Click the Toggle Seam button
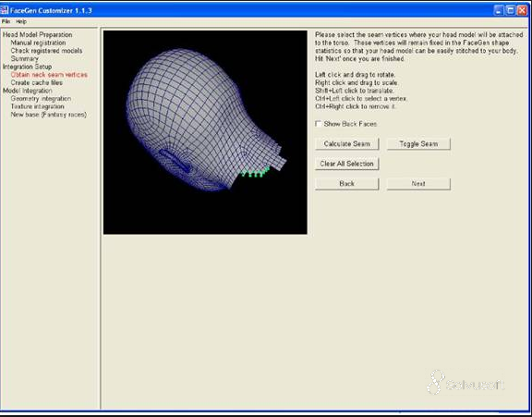Screen dimensions: 532x417 418,144
